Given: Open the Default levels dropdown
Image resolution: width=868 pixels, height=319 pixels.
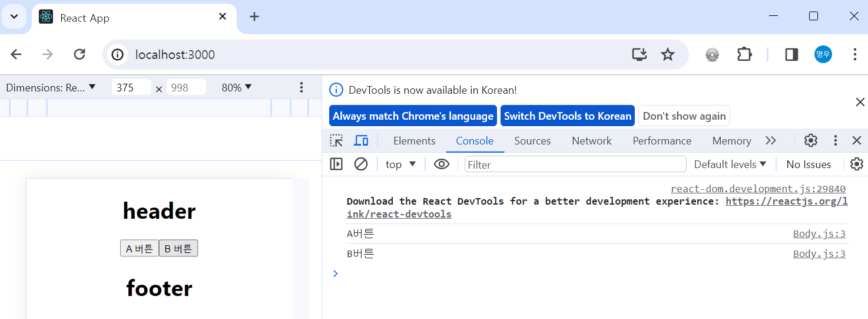Looking at the screenshot, I should (x=730, y=164).
